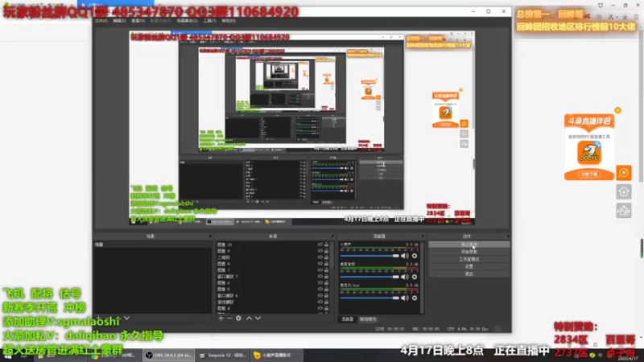Open the 查看(V) menu
The height and width of the screenshot is (362, 644).
click(x=138, y=21)
